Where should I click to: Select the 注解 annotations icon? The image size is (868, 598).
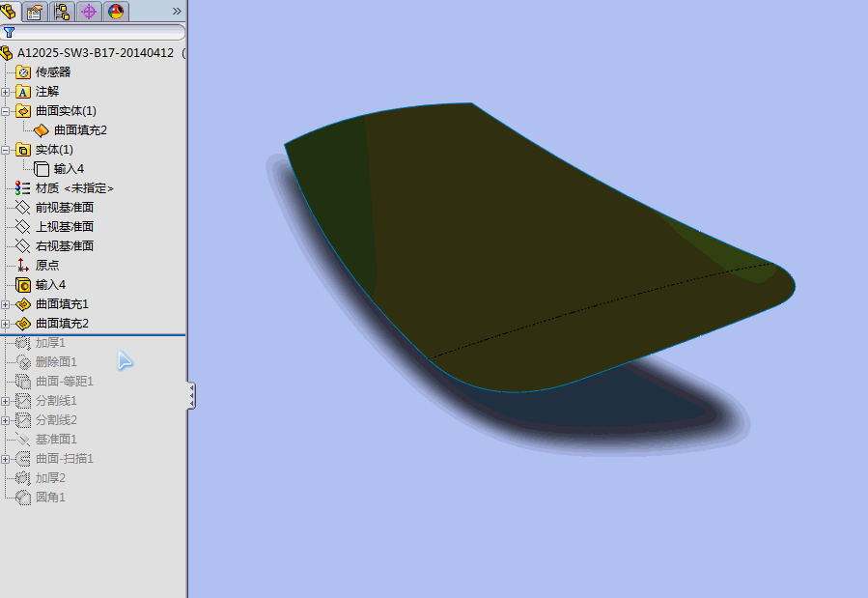tap(23, 92)
